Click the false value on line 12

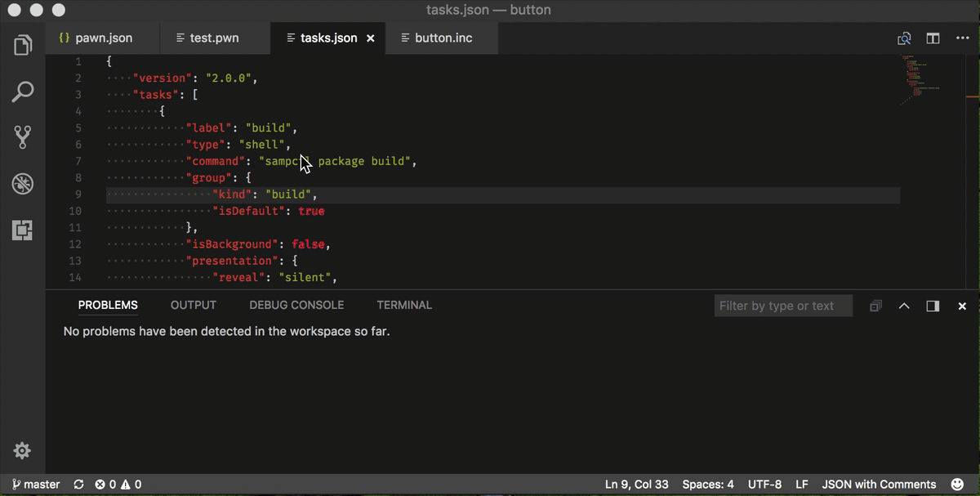tap(309, 244)
